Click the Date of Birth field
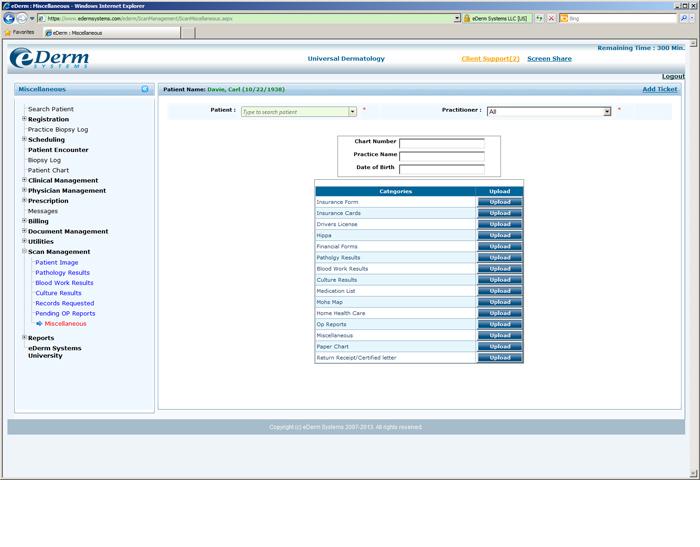The height and width of the screenshot is (547, 700). (442, 169)
